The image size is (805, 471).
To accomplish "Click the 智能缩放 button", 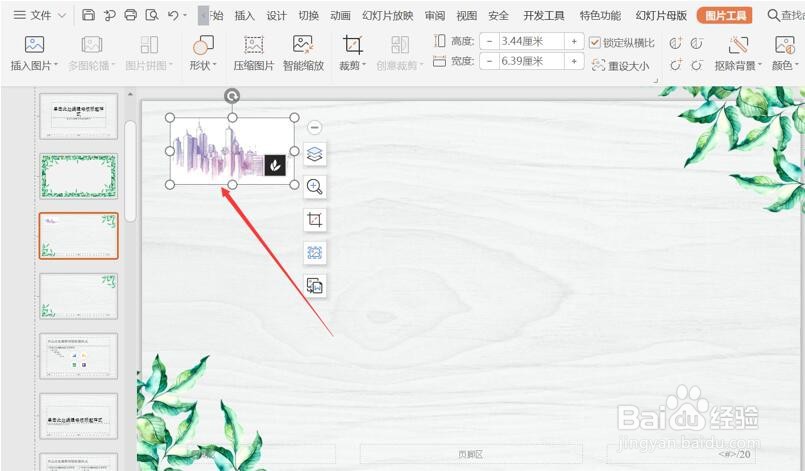I will (x=303, y=53).
